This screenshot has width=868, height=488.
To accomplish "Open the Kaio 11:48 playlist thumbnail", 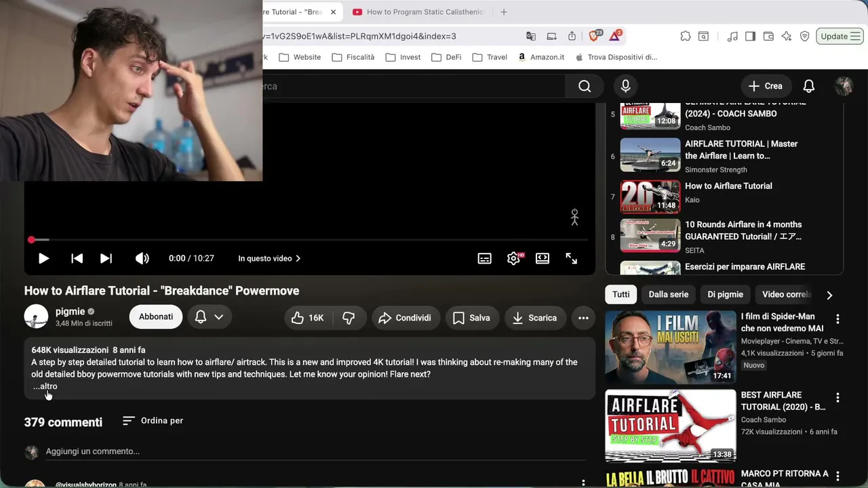I will pyautogui.click(x=650, y=197).
